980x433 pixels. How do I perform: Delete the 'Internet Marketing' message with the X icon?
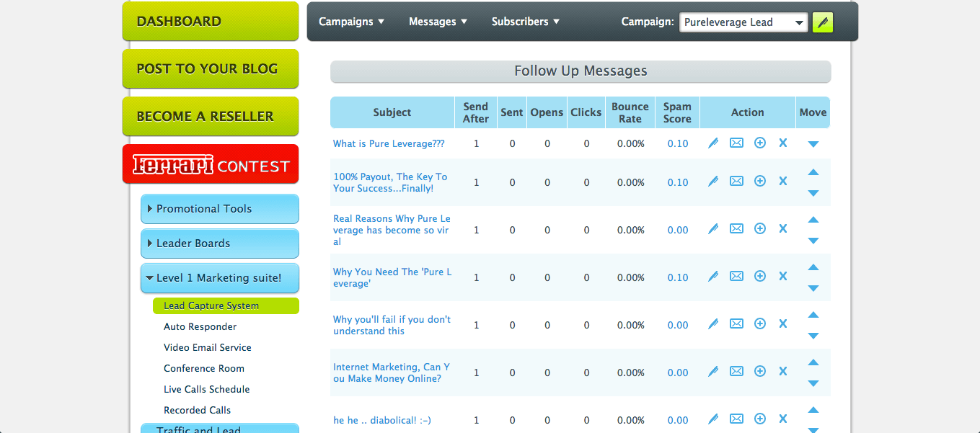(x=782, y=372)
